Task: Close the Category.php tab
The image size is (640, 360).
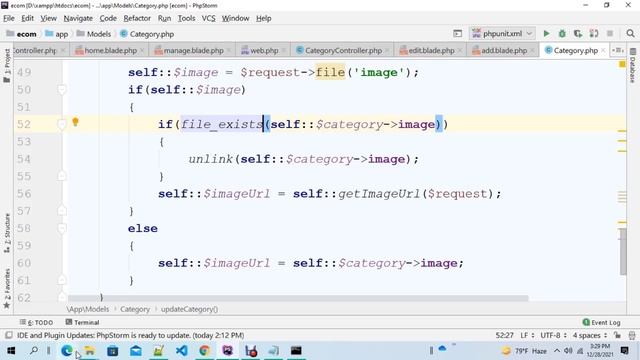Action: click(603, 50)
